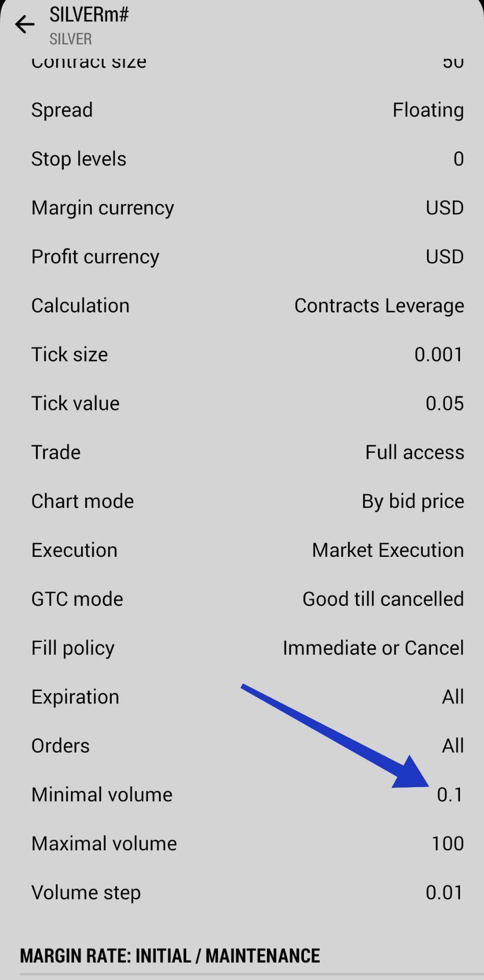Tap the Stop levels row

click(x=242, y=159)
